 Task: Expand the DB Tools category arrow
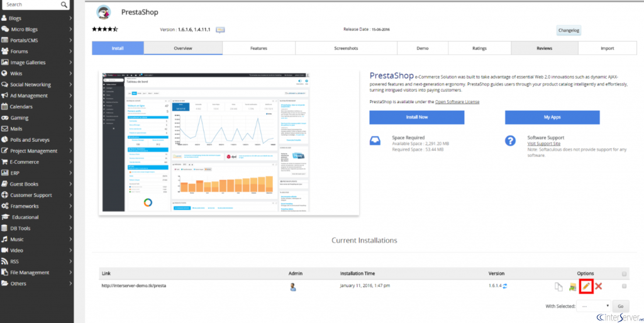pos(70,228)
